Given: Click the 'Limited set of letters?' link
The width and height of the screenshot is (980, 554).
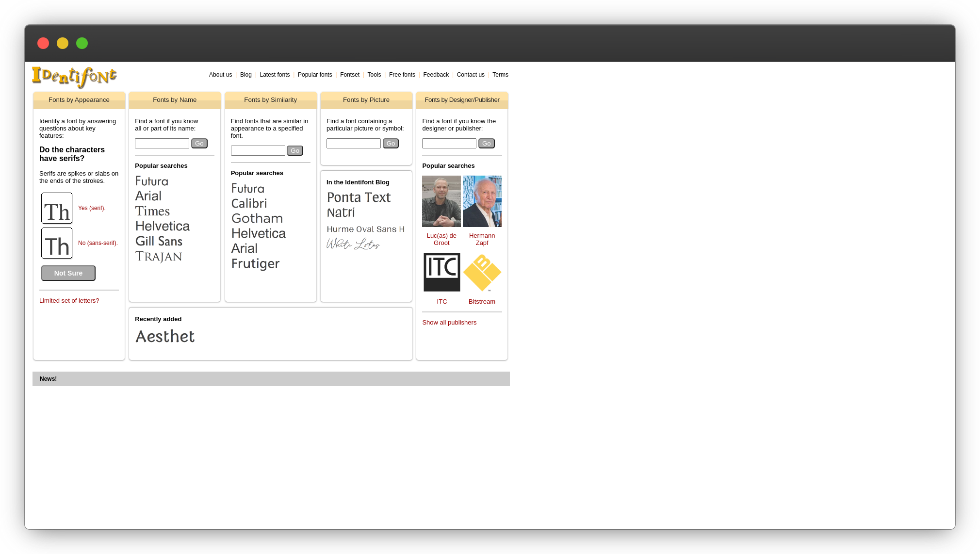Looking at the screenshot, I should (x=69, y=301).
